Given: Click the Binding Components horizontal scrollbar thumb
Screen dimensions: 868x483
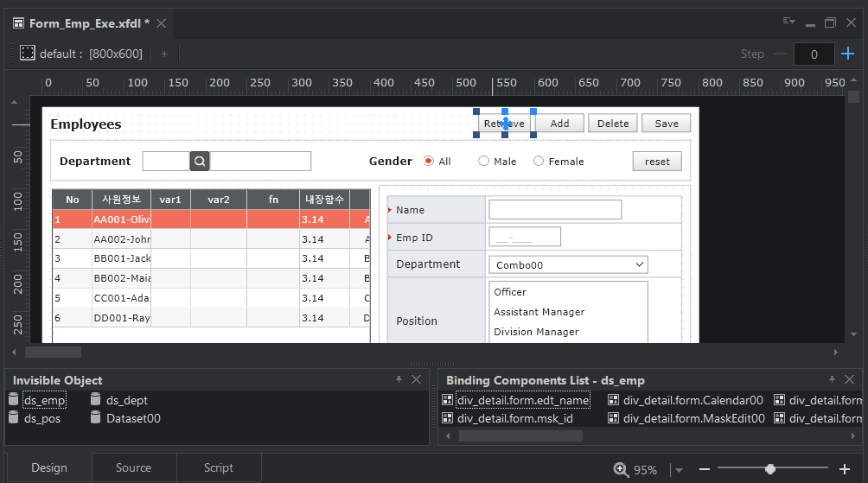Looking at the screenshot, I should click(520, 436).
